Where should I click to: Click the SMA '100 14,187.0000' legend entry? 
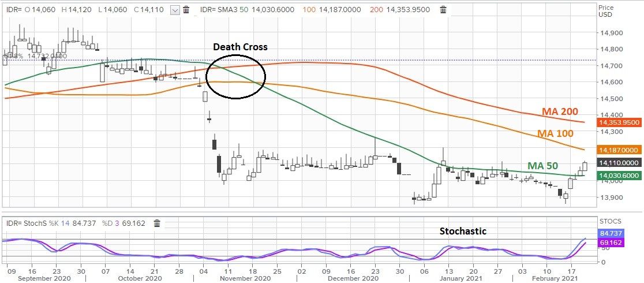pyautogui.click(x=332, y=10)
